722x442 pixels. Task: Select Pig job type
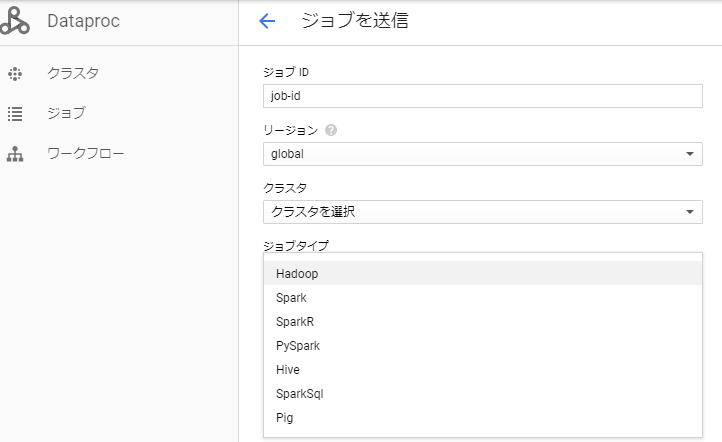pos(483,417)
